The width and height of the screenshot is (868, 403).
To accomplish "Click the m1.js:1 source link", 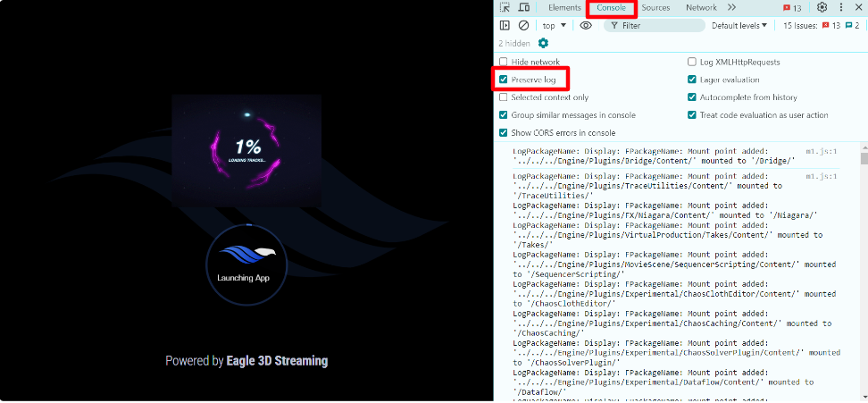I will 821,152.
